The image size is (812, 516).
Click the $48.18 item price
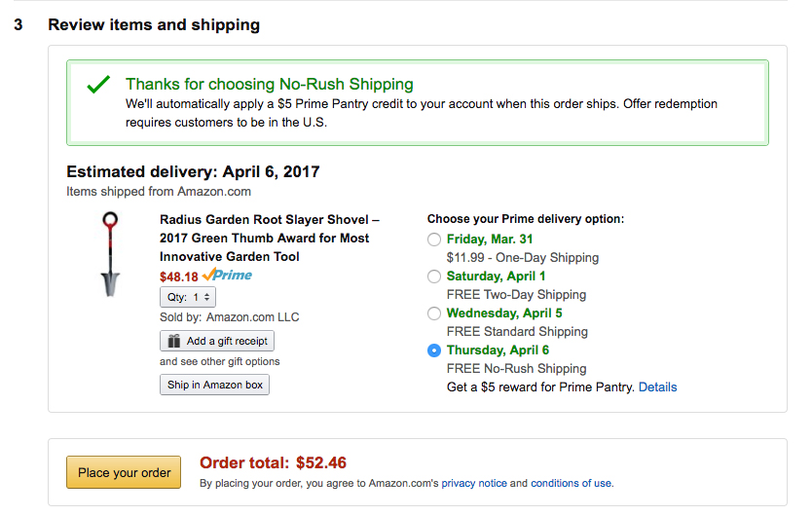[179, 276]
